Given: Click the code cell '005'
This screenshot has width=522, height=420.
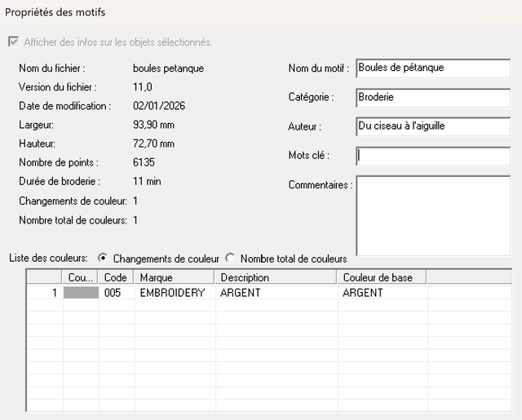Looking at the screenshot, I should click(113, 293).
